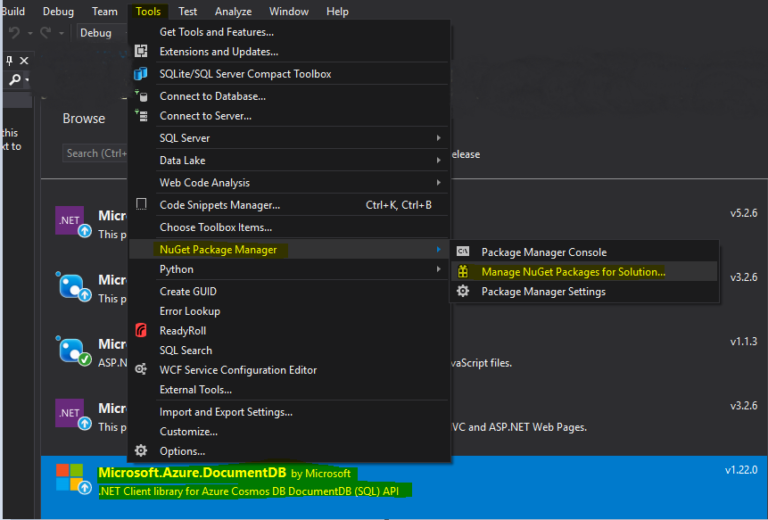
Task: Select Get Tools and Features
Action: click(x=289, y=32)
